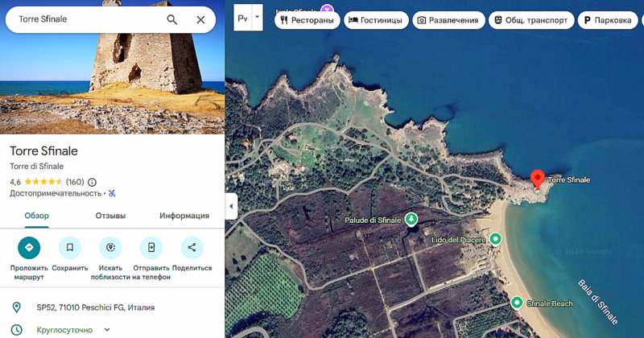Switch to the Отзывы tab

click(x=110, y=216)
